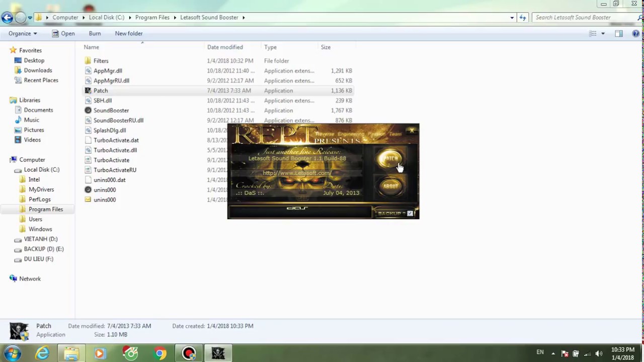Screen dimensions: 644x362
Task: Select the SoundBooster application icon
Action: tap(88, 111)
